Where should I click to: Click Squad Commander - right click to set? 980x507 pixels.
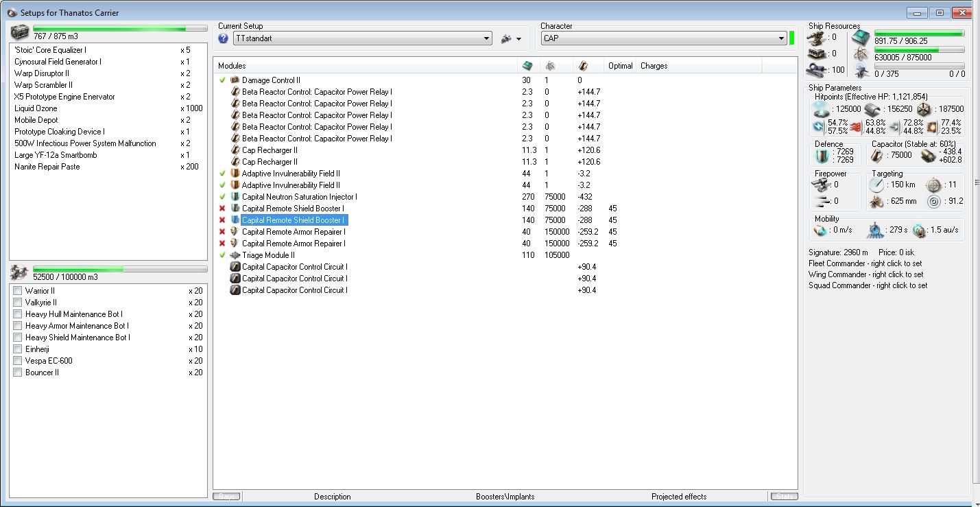pos(868,285)
